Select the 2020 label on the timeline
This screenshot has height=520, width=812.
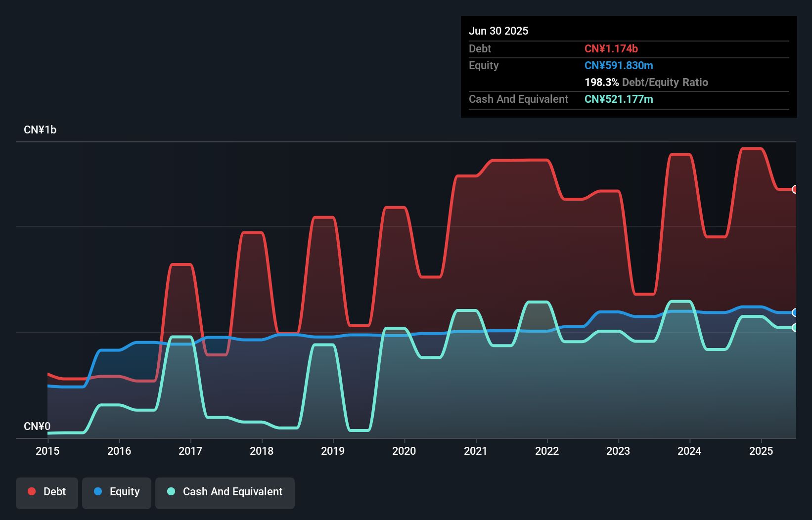pos(404,451)
